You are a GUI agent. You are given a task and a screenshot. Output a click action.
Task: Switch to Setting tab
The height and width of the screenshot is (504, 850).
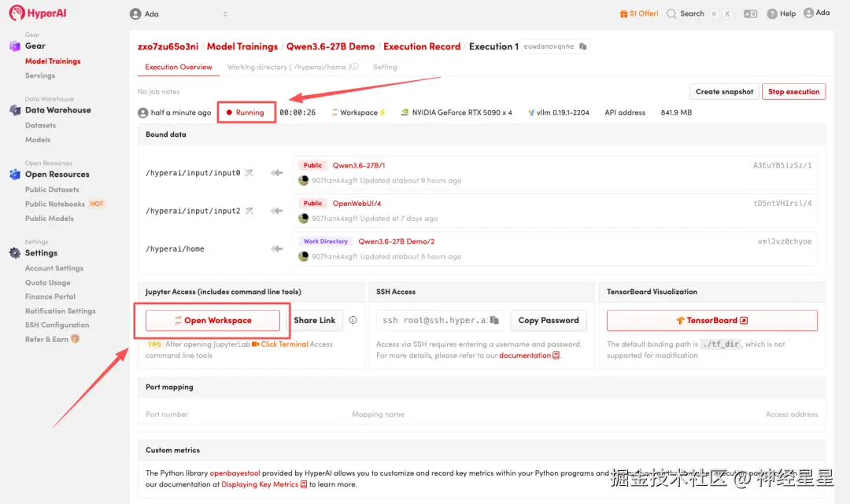click(x=385, y=67)
